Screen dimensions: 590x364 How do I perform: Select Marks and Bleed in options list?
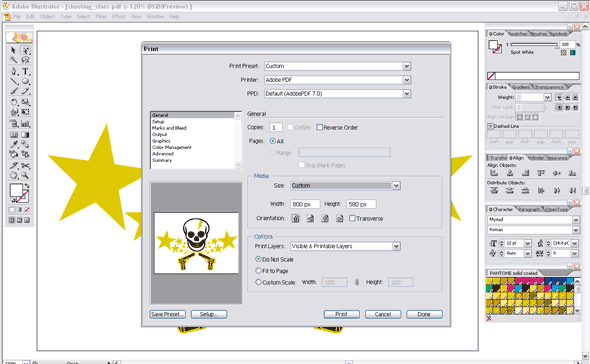click(169, 128)
